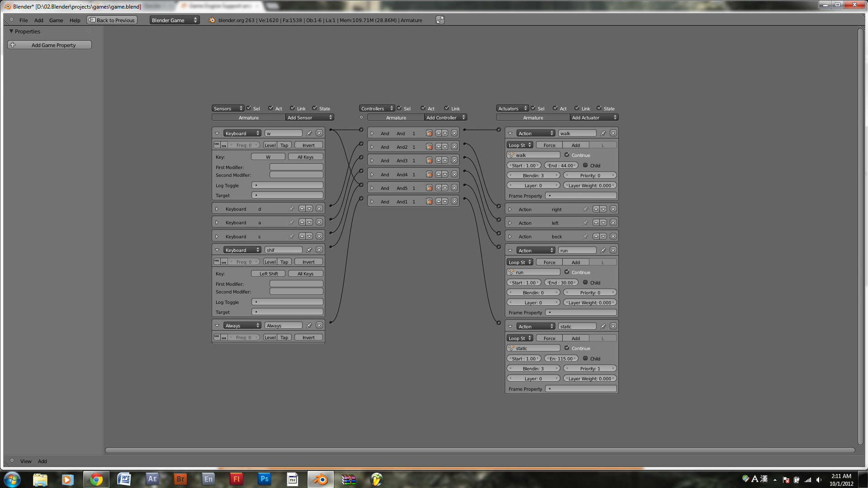This screenshot has height=488, width=868.
Task: Toggle the Actuators State checkbox
Action: pyautogui.click(x=599, y=108)
